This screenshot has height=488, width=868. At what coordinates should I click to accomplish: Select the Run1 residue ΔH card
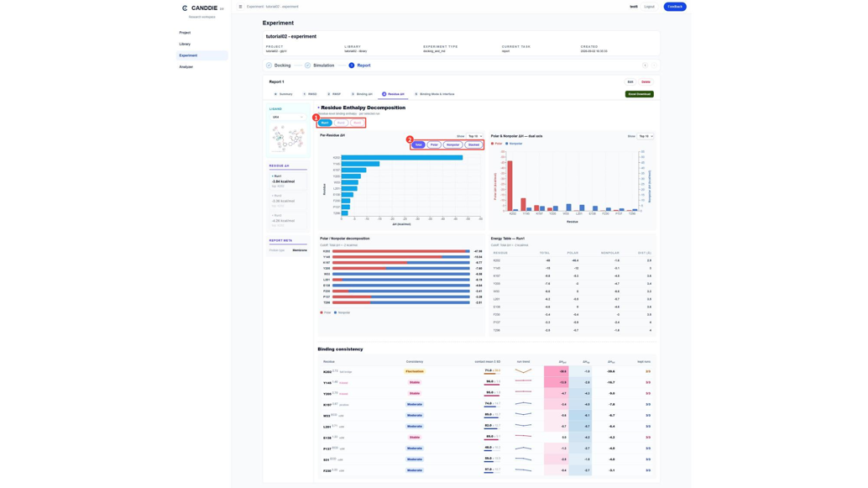point(288,181)
